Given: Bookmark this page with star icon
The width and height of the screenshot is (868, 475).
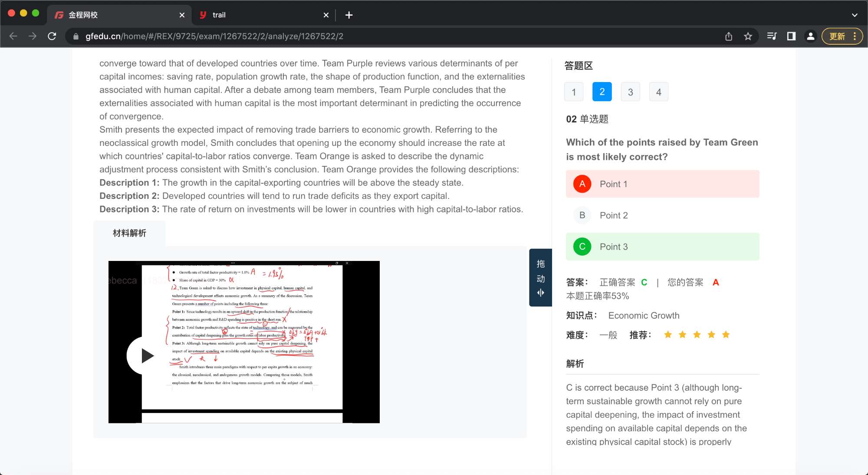Looking at the screenshot, I should pos(748,36).
